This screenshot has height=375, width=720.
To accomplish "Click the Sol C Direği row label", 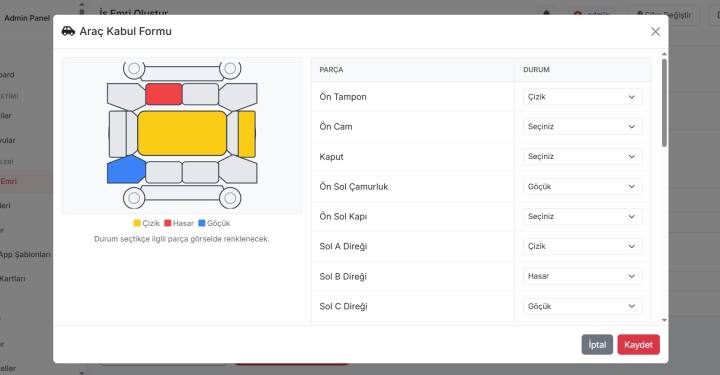I will (x=343, y=306).
